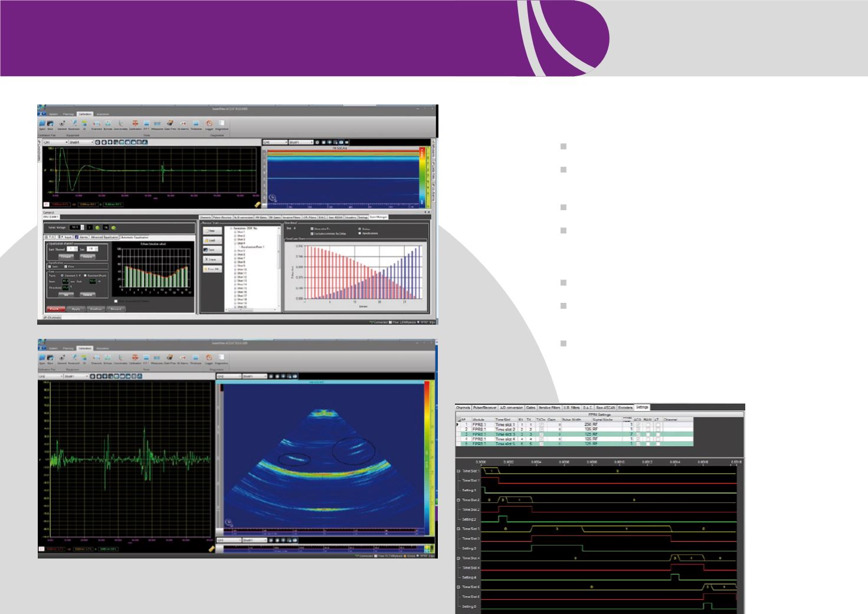Collapse Time Slot 5 in the timing diagram
This screenshot has height=614, width=868.
pos(458,587)
